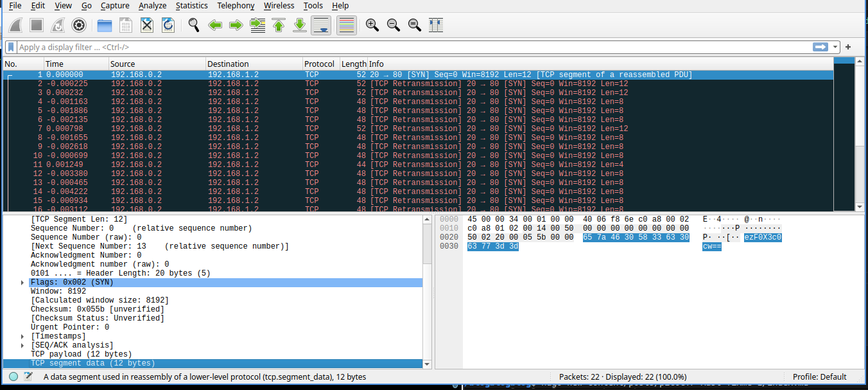Expand the [Timestamps] tree node
This screenshot has height=390, width=868.
(x=23, y=337)
